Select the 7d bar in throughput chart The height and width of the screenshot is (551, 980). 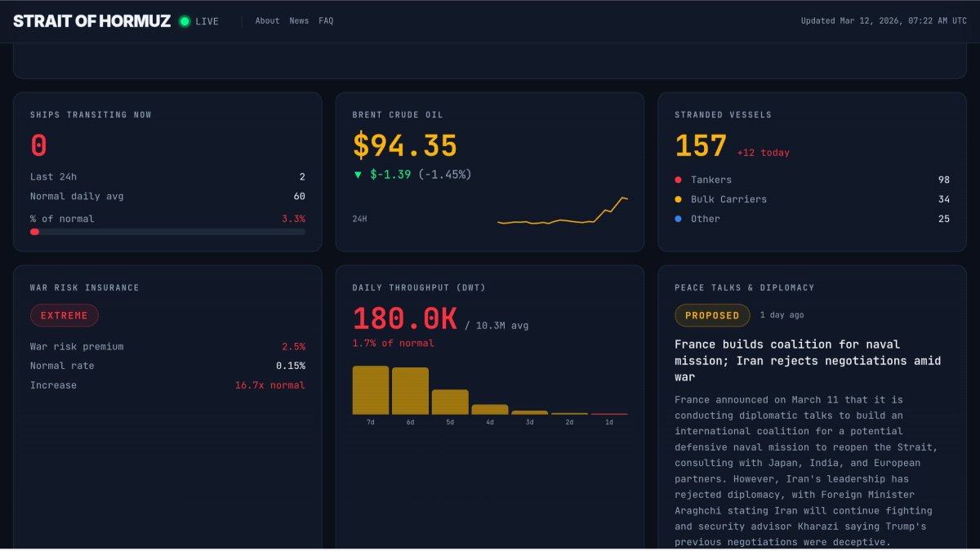371,390
